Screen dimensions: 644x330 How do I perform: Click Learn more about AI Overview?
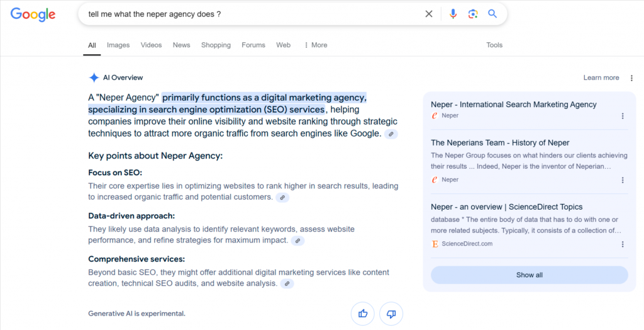(601, 77)
